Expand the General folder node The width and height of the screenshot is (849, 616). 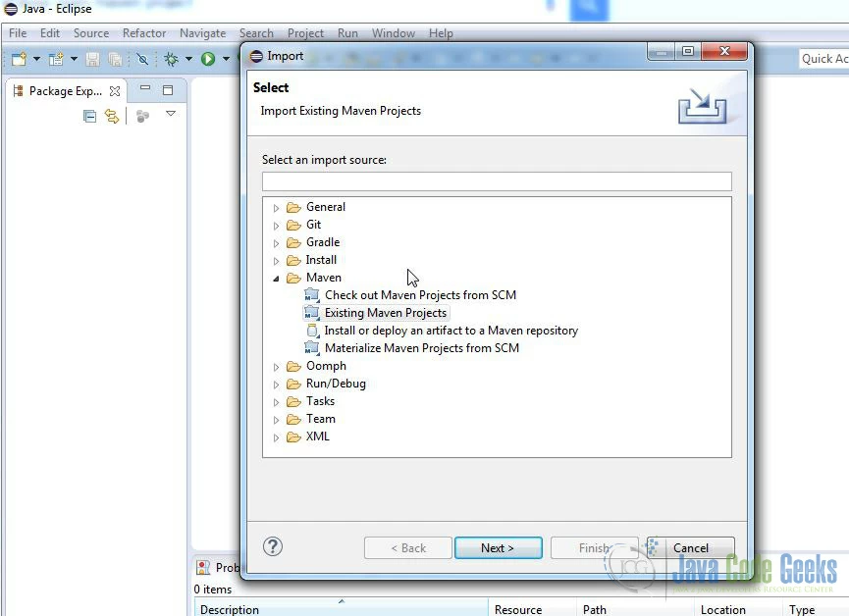coord(276,208)
